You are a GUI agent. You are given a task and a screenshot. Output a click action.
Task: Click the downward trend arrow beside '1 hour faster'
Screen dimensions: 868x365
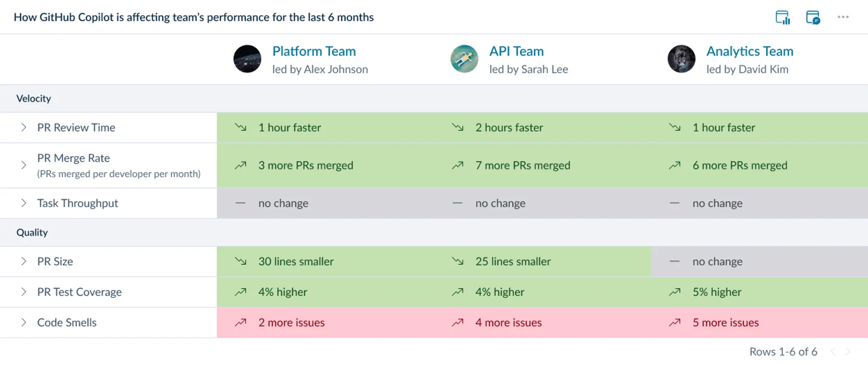point(240,128)
